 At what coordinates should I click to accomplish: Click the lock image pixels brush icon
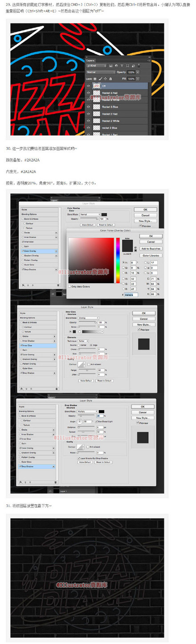(100, 79)
